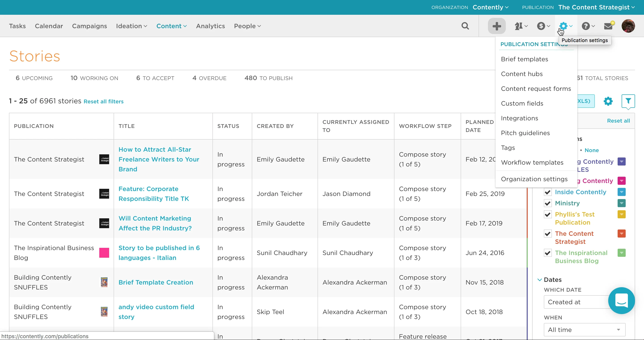Open yellow color swatch for Phyllis's Test Publication
This screenshot has width=644, height=340.
(621, 215)
